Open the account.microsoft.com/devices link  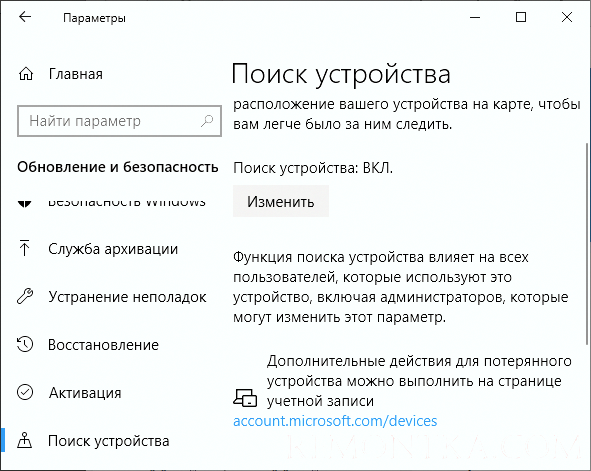(335, 421)
